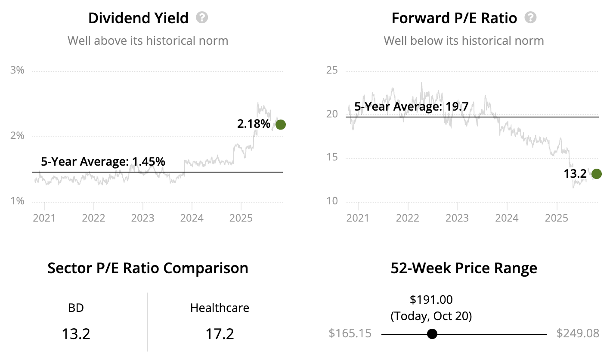
Task: Click the BD label in the sector comparison
Action: [76, 308]
